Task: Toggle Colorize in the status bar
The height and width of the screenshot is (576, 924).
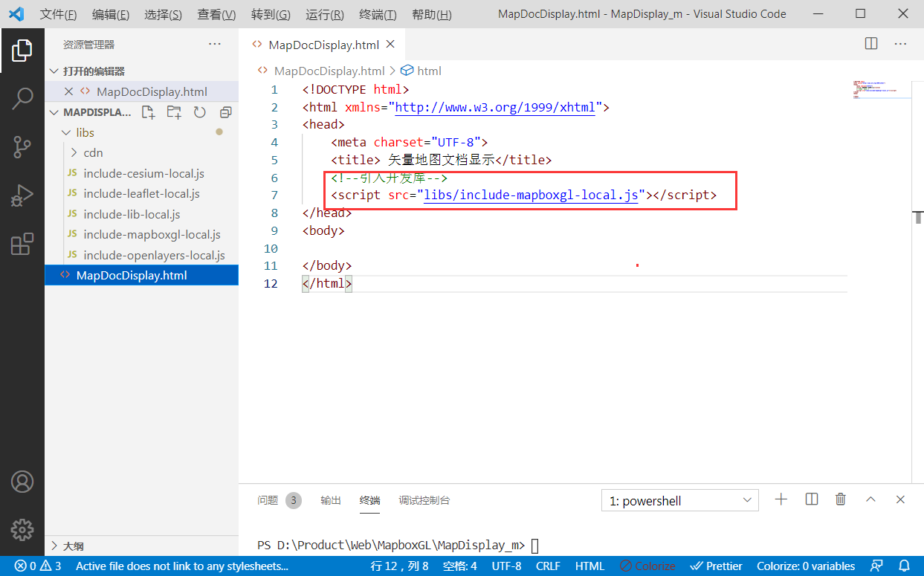Action: tap(647, 566)
